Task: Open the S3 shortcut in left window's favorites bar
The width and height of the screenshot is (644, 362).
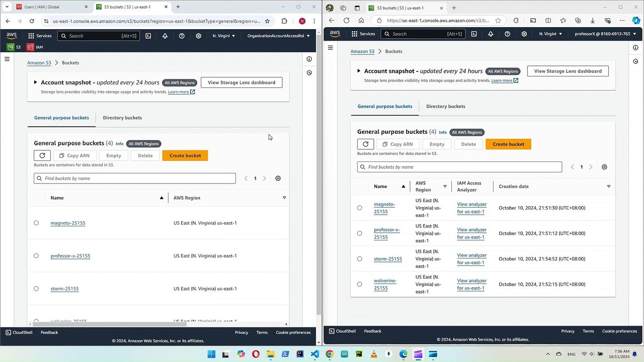Action: pyautogui.click(x=14, y=47)
